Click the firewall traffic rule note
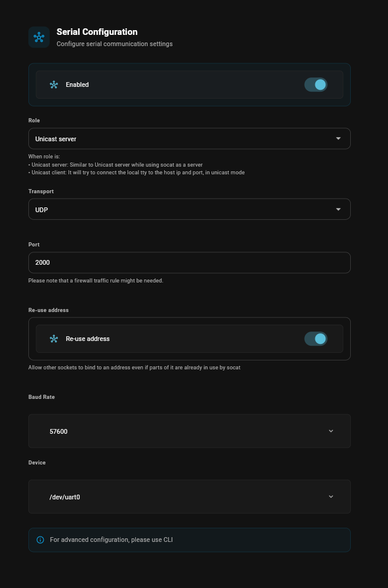This screenshot has width=388, height=588. 96,281
